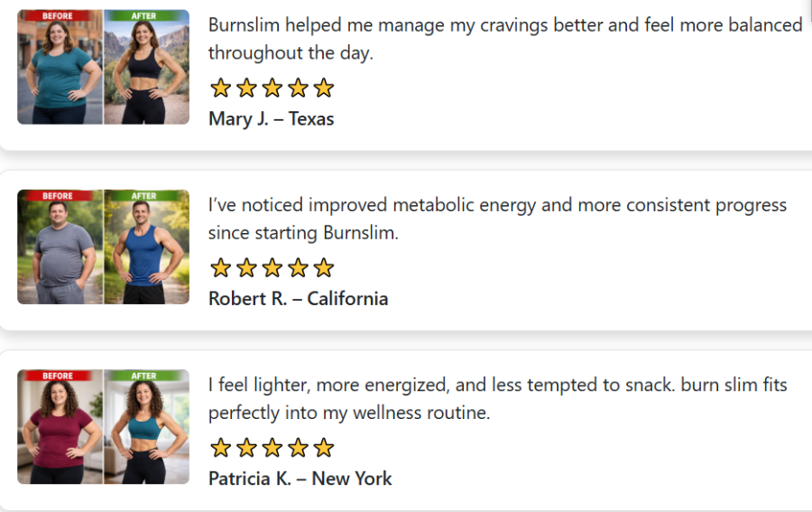This screenshot has height=512, width=812.
Task: Click the third star in Robert R.'s rating
Action: (x=272, y=268)
